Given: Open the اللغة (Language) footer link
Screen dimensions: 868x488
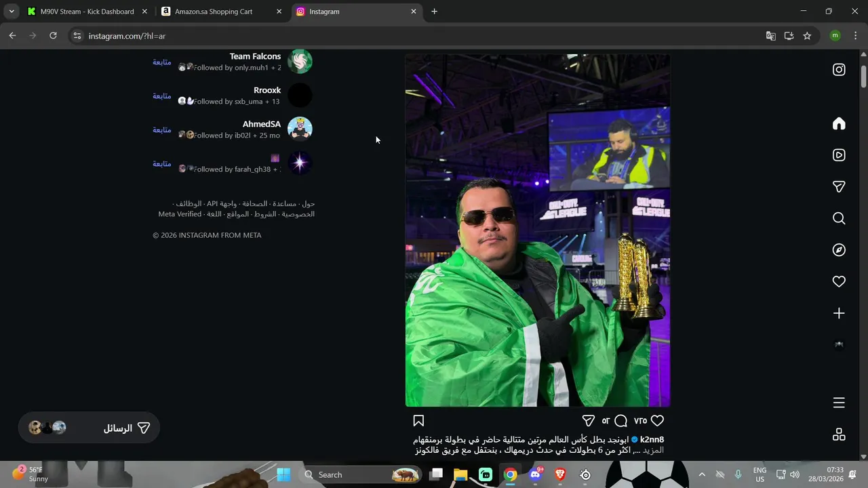Looking at the screenshot, I should click(x=214, y=214).
